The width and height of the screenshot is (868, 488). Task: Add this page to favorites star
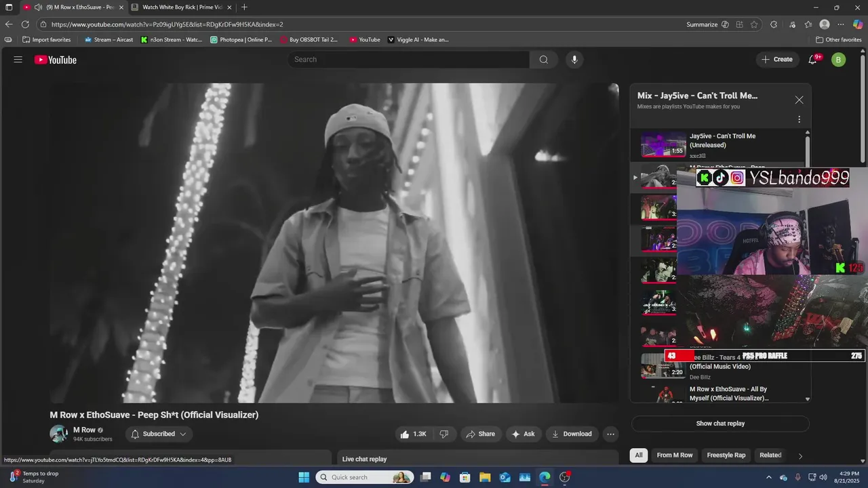pos(754,24)
